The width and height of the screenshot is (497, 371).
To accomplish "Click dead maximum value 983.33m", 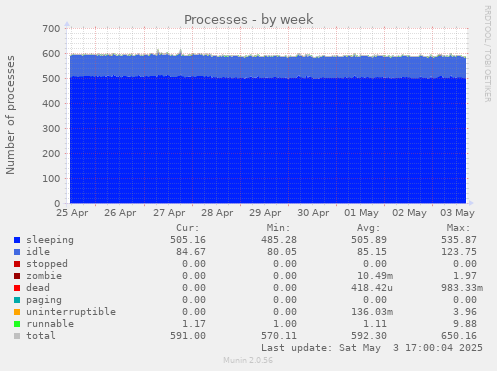I will coord(462,288).
